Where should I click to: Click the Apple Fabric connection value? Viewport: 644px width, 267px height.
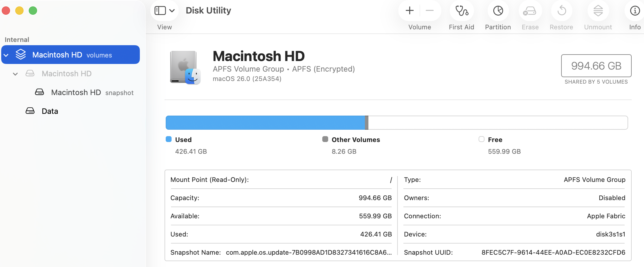click(606, 216)
